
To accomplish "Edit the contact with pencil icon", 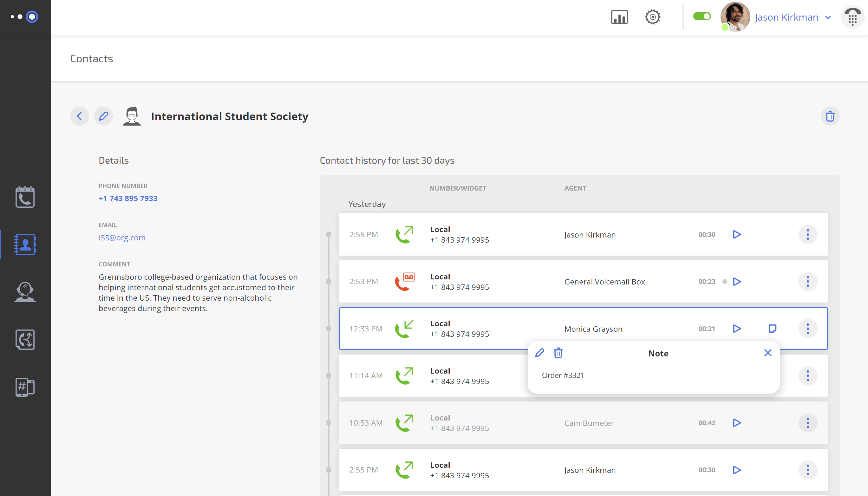I will coord(103,116).
